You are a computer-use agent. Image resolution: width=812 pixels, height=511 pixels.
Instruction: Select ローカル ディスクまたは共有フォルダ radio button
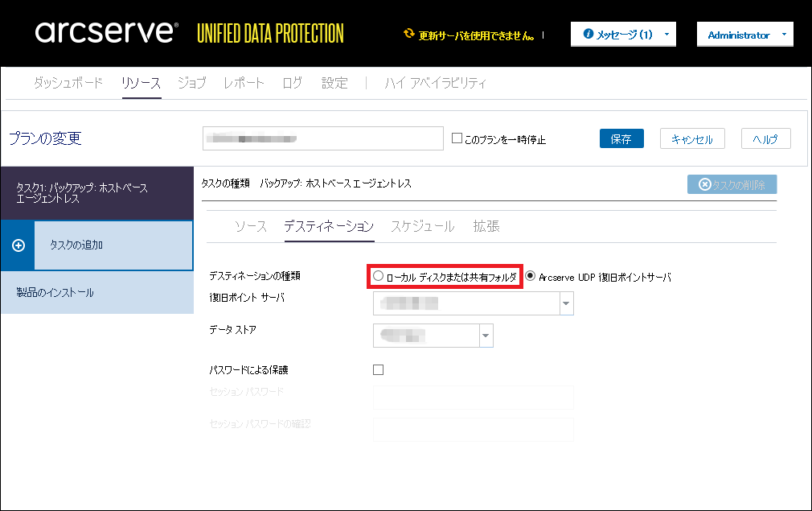tap(379, 276)
